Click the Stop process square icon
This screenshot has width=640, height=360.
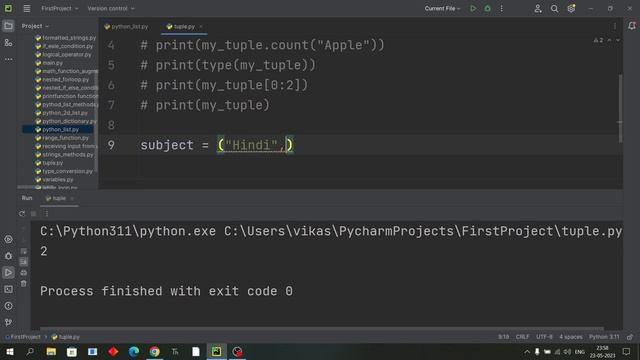point(34,213)
